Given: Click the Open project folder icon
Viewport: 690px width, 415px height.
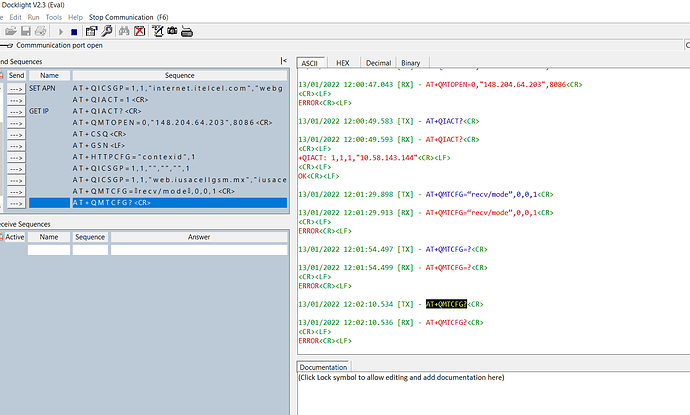Looking at the screenshot, I should pyautogui.click(x=8, y=31).
